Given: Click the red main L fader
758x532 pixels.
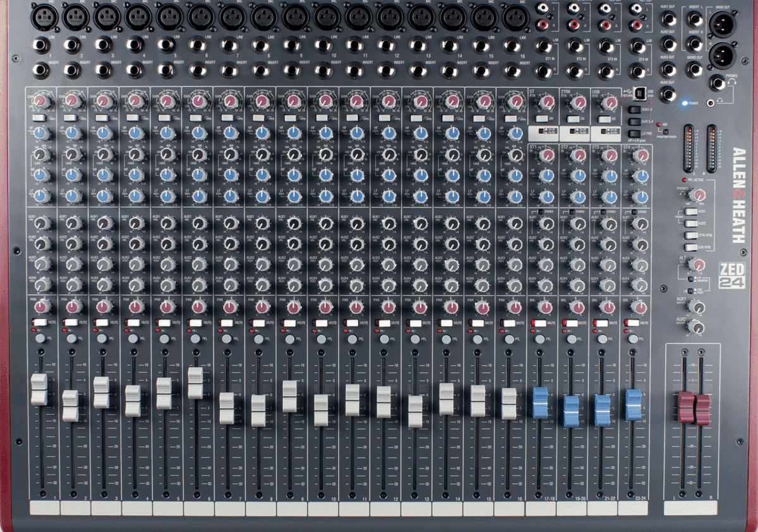Looking at the screenshot, I should click(685, 407).
